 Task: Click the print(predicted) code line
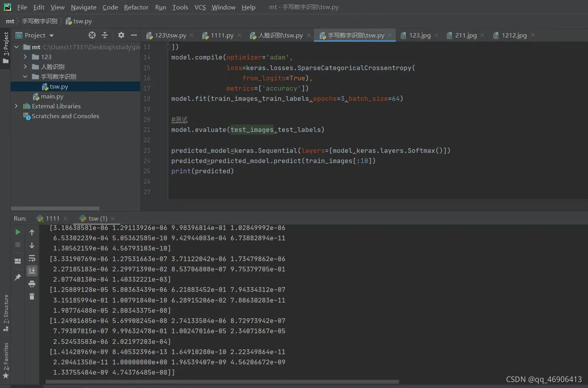pyautogui.click(x=202, y=171)
